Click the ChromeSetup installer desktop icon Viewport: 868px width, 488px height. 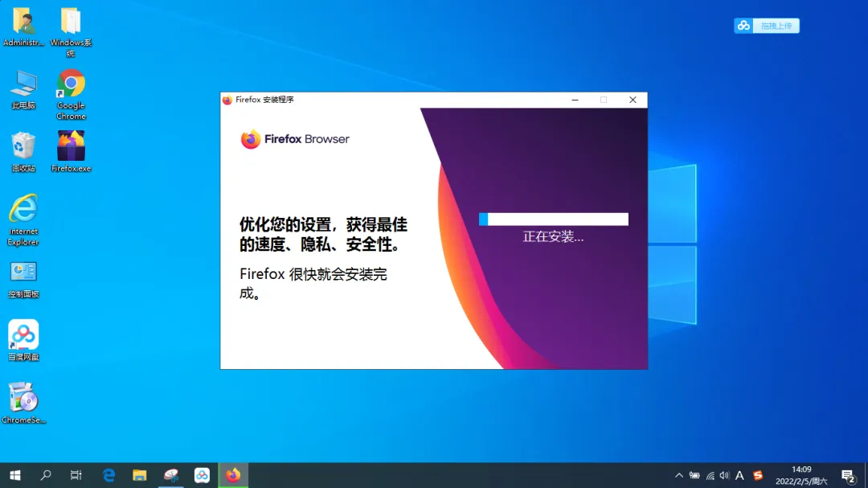[23, 398]
